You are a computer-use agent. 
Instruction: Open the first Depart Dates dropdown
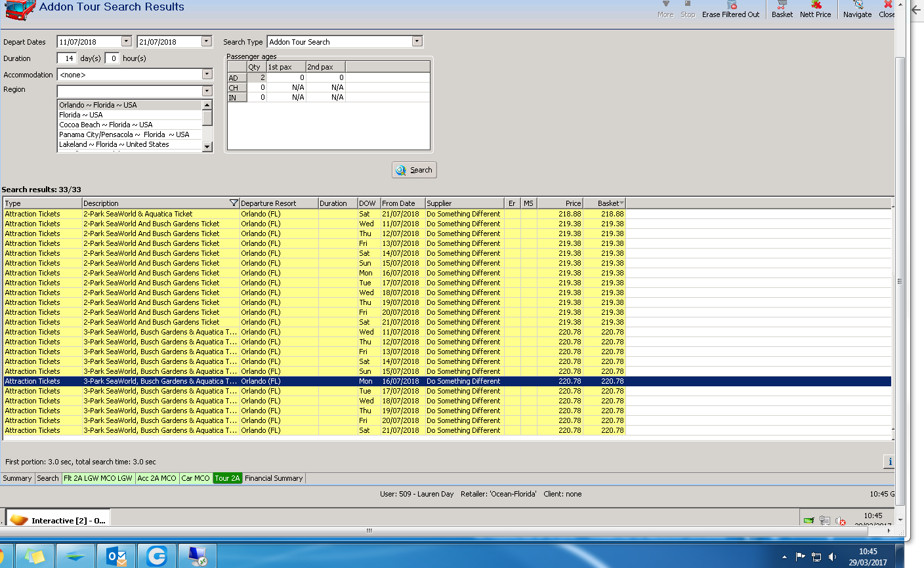127,41
